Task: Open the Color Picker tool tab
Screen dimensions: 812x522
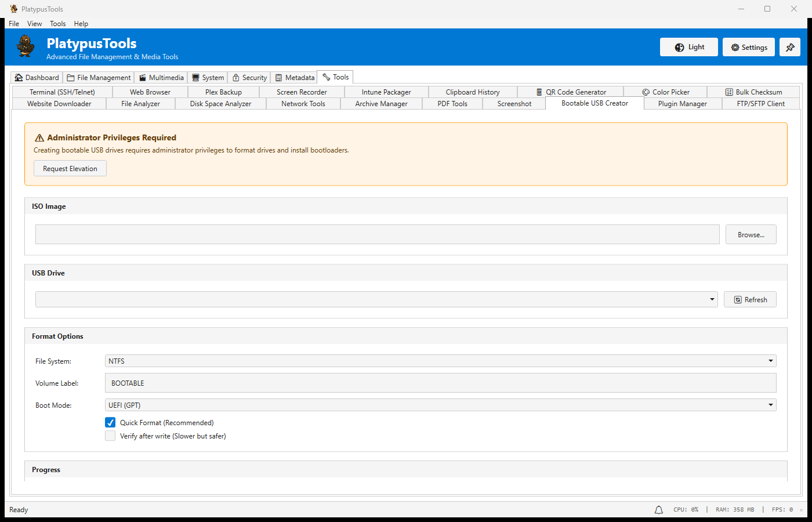Action: point(665,92)
